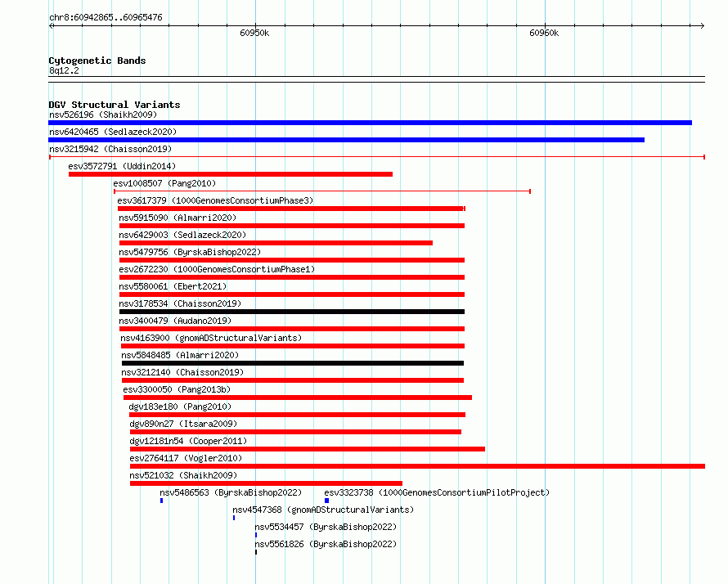The width and height of the screenshot is (728, 584).
Task: Select the 8q12.2 band label
Action: click(x=64, y=70)
